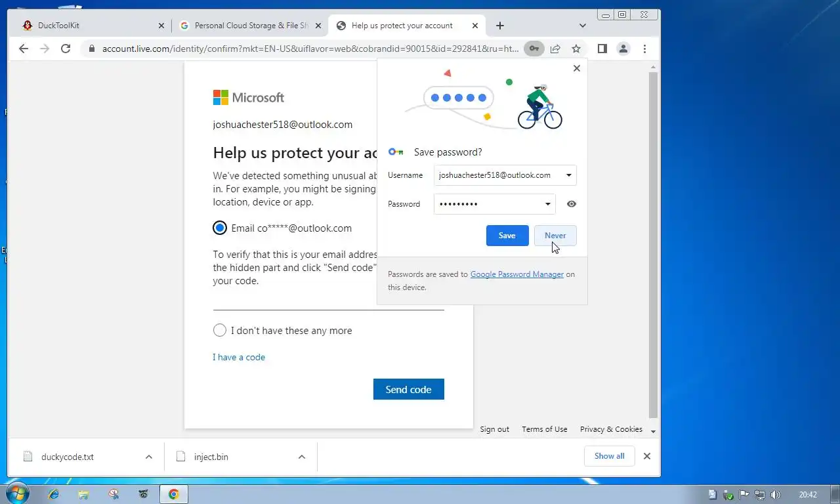The image size is (840, 504).
Task: Click the Action Center flag icon
Action: [x=744, y=495]
